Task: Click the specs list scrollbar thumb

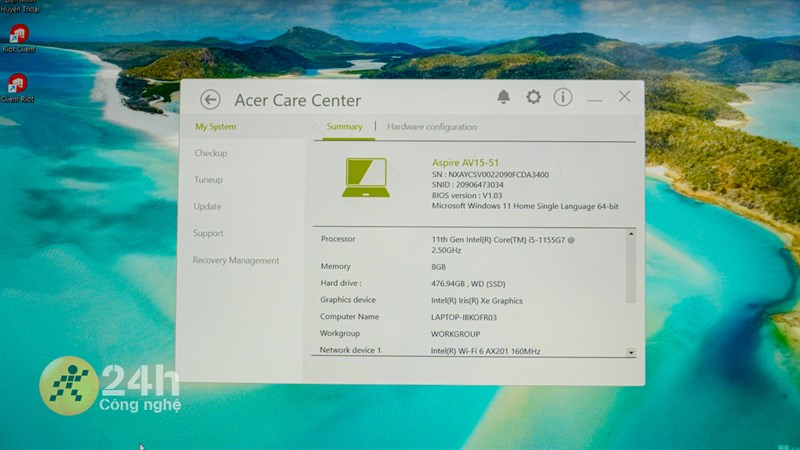Action: pos(631,270)
